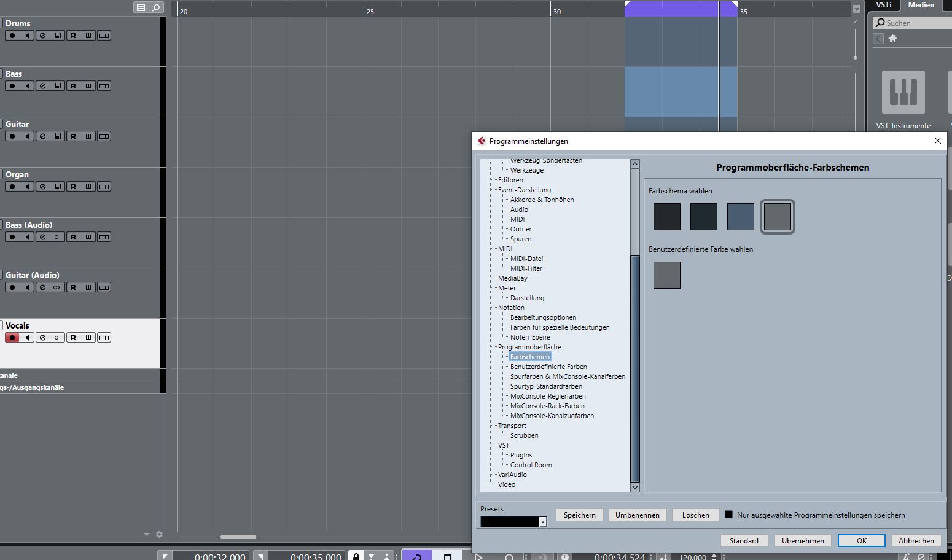
Task: Enable record on the Drums track
Action: click(x=12, y=36)
